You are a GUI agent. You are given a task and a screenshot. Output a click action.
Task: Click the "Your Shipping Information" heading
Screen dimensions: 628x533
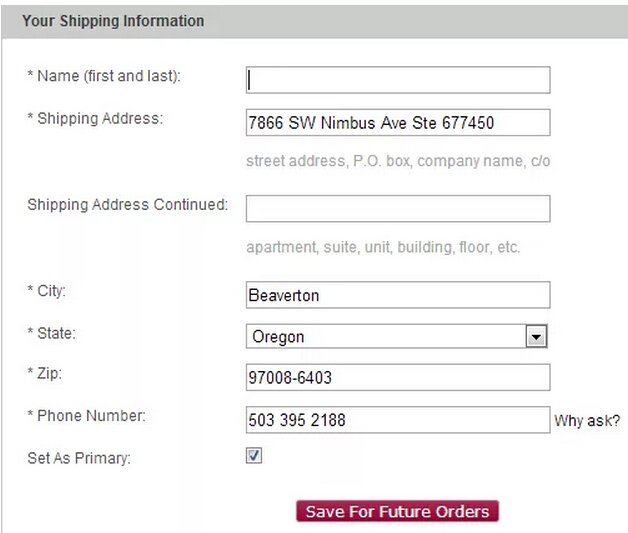113,21
